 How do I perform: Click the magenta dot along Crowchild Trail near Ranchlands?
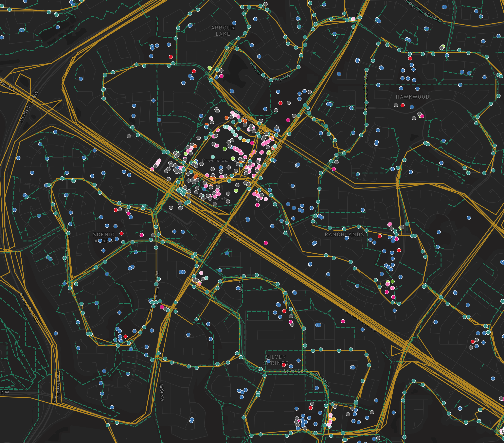point(266,243)
